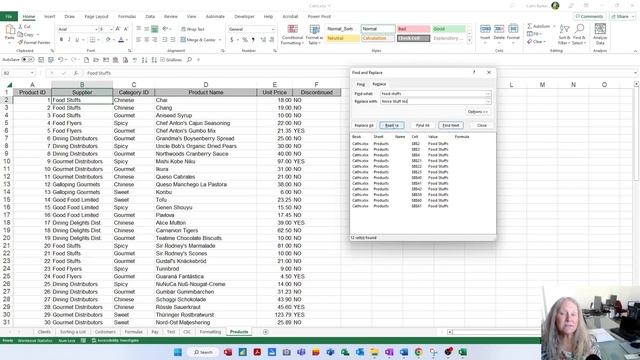Click the Borders icon
The height and width of the screenshot is (360, 640).
tap(93, 40)
